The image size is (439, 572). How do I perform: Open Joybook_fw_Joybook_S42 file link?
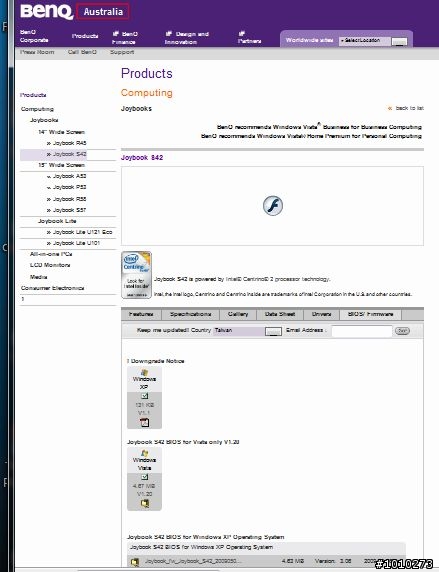pos(193,561)
